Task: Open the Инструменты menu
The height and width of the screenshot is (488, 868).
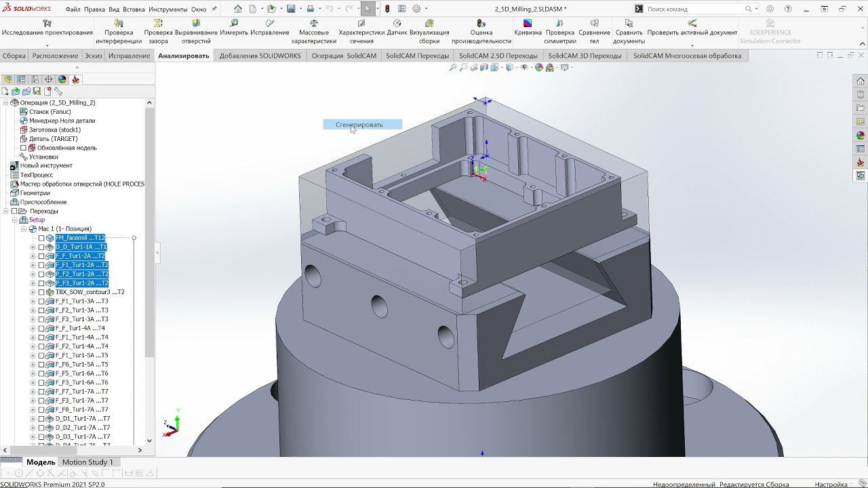Action: [x=167, y=9]
